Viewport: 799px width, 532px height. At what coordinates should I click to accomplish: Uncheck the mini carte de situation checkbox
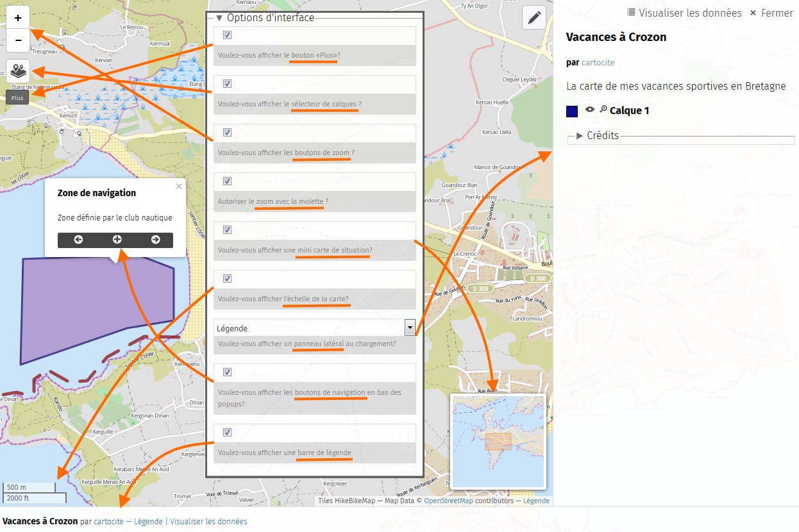click(x=227, y=230)
